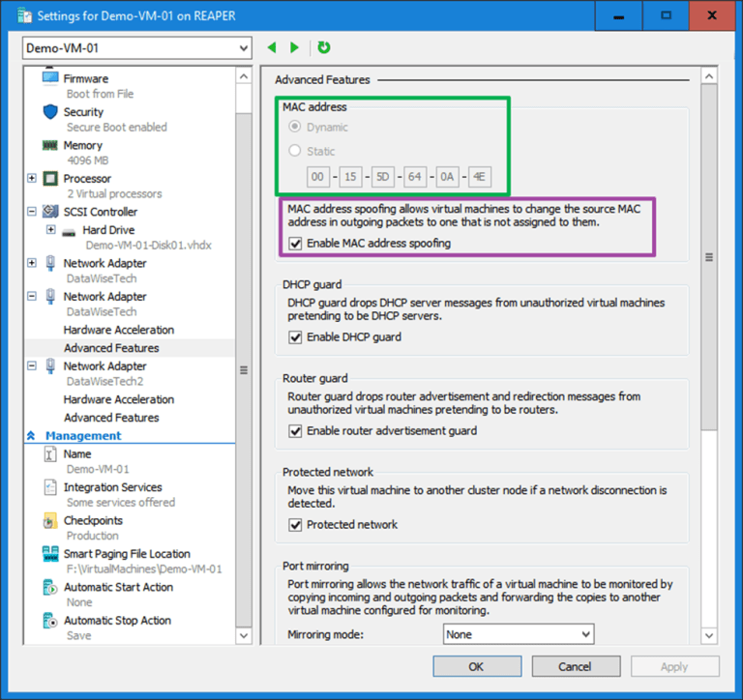Click the OK button
The image size is (743, 700).
475,666
